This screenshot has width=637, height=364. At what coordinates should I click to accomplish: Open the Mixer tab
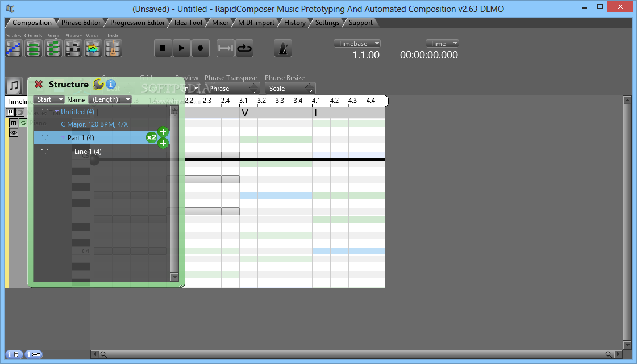tap(220, 23)
